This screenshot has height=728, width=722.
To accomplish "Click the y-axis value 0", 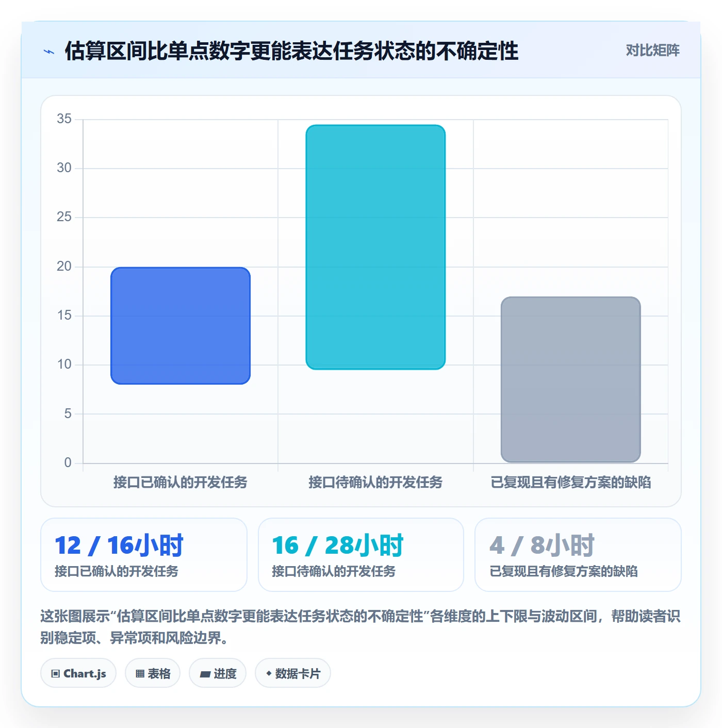I will [x=68, y=463].
